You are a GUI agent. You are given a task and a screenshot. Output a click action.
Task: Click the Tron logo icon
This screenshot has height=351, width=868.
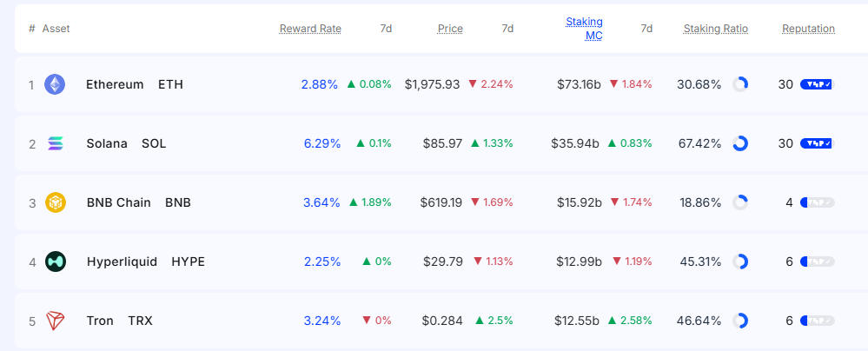pyautogui.click(x=56, y=321)
